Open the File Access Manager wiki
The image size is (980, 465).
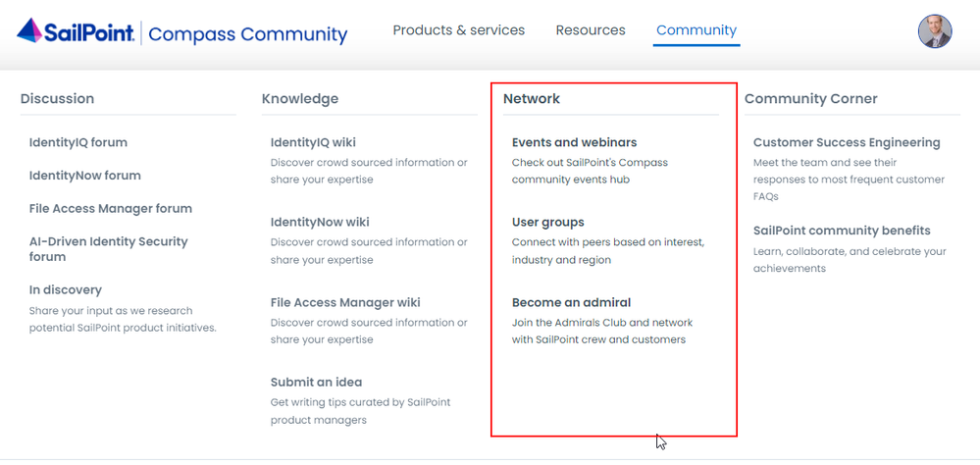tap(345, 302)
